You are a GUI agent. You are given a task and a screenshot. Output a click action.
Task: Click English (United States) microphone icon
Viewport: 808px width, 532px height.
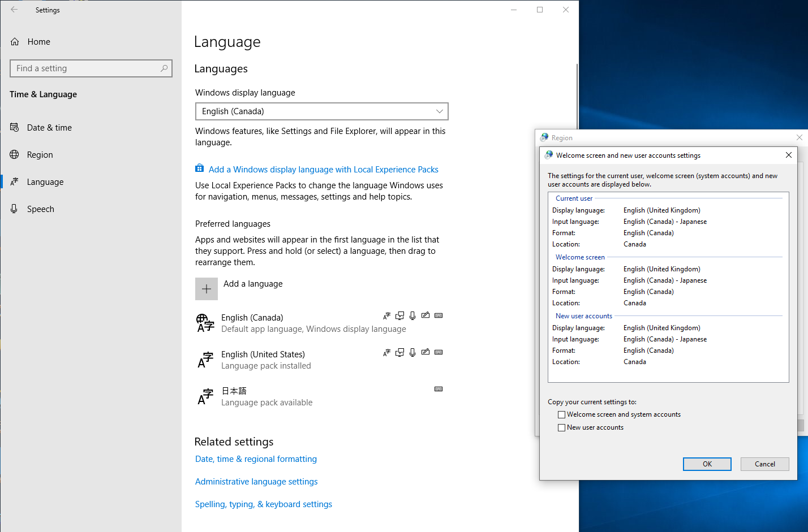click(412, 352)
